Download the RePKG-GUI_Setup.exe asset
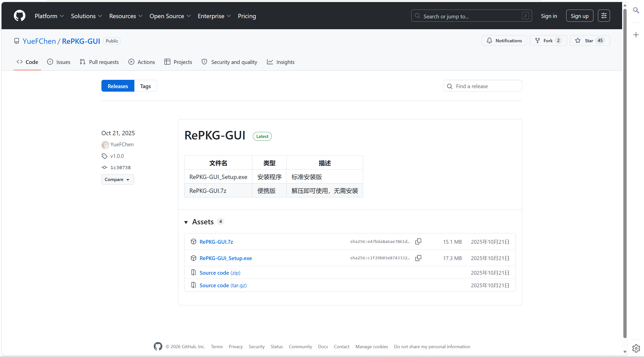Image resolution: width=644 pixels, height=357 pixels. click(225, 258)
